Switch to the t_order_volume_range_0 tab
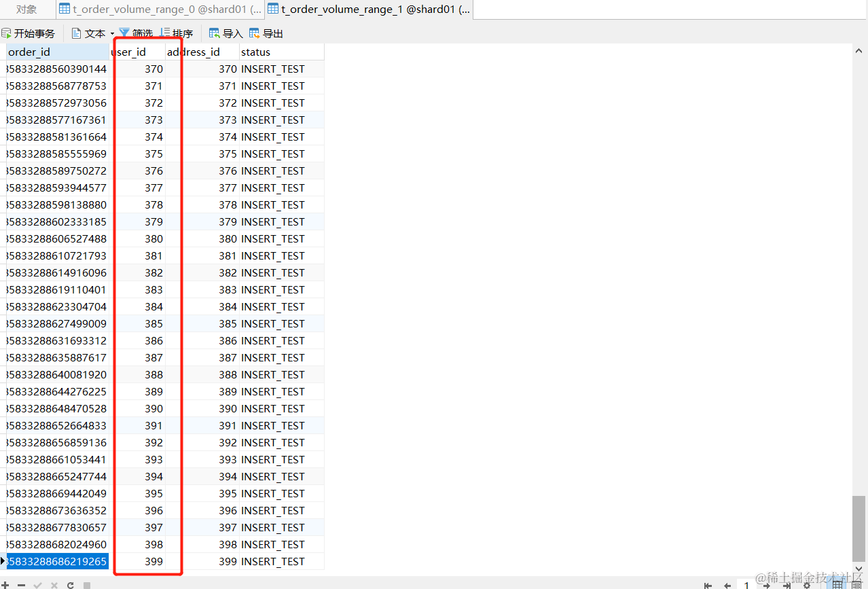This screenshot has width=868, height=589. point(160,10)
